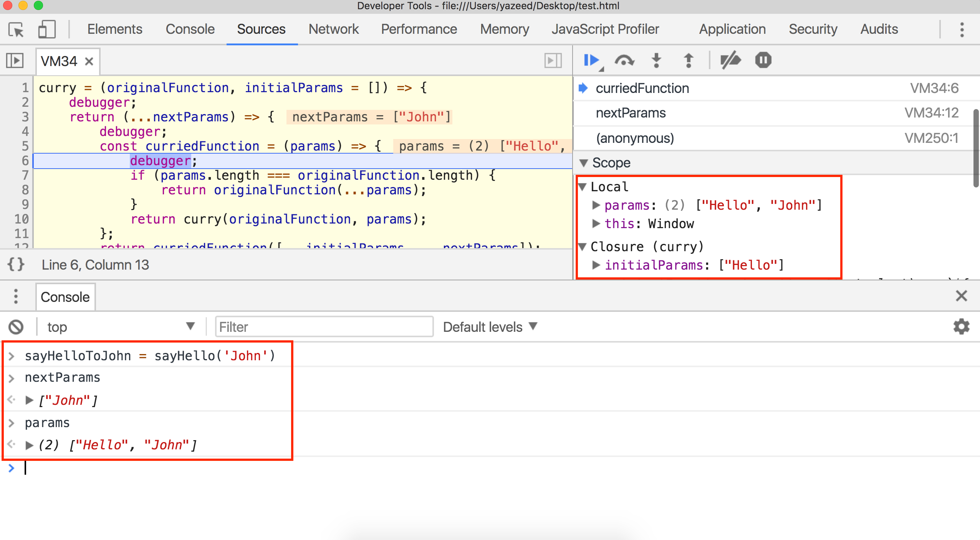Toggle the device toolbar
Screen dimensions: 980x540
click(x=47, y=29)
